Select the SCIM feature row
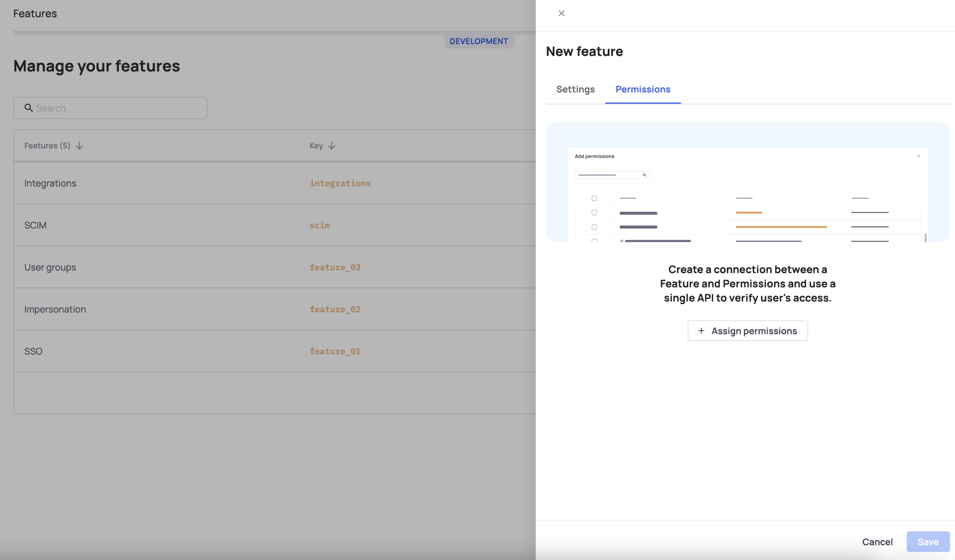This screenshot has height=560, width=955. point(152,225)
